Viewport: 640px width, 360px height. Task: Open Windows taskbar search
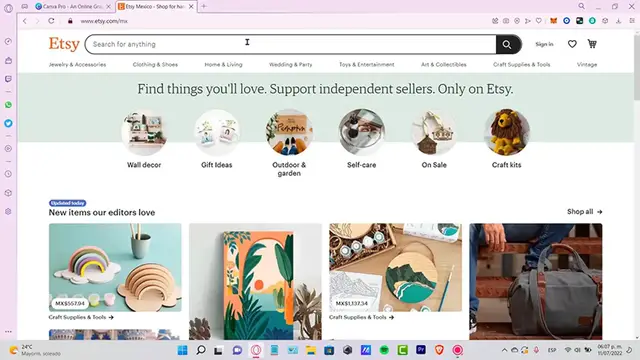(201, 350)
